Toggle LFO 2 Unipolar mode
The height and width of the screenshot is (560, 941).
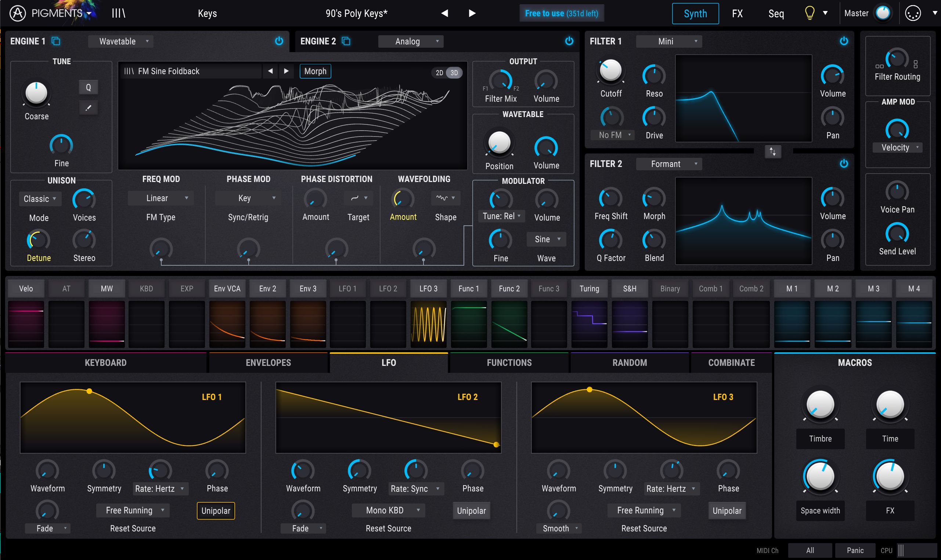(471, 510)
